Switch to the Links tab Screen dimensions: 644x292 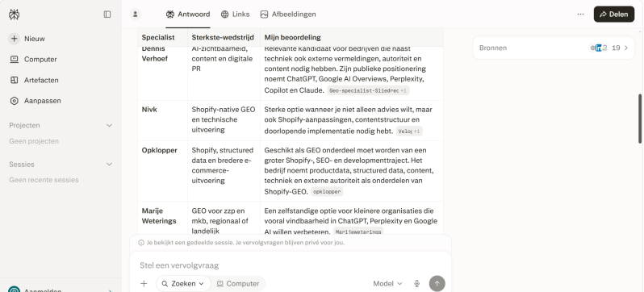point(236,15)
